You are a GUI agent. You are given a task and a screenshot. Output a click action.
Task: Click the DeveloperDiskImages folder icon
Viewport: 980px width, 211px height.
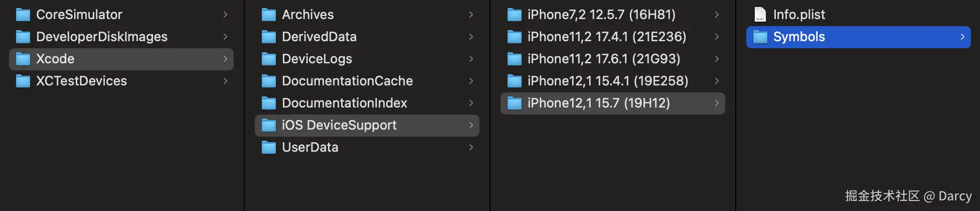(23, 37)
